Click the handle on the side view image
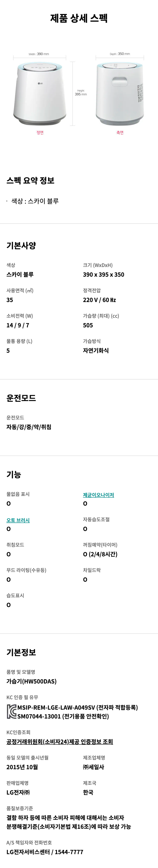 (x=120, y=81)
